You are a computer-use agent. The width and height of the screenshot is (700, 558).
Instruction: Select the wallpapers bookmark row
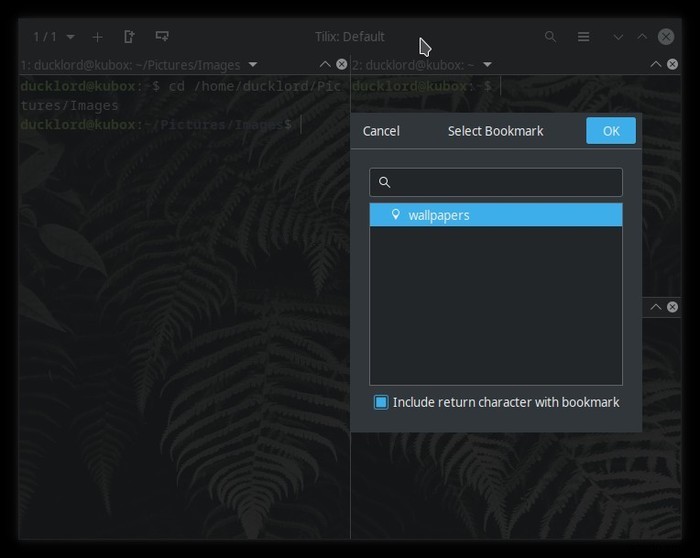(x=496, y=215)
